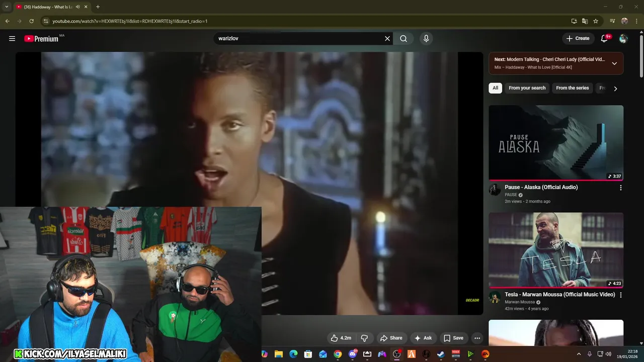Open the tab search dropdown arrow
The width and height of the screenshot is (644, 362).
pos(7,7)
